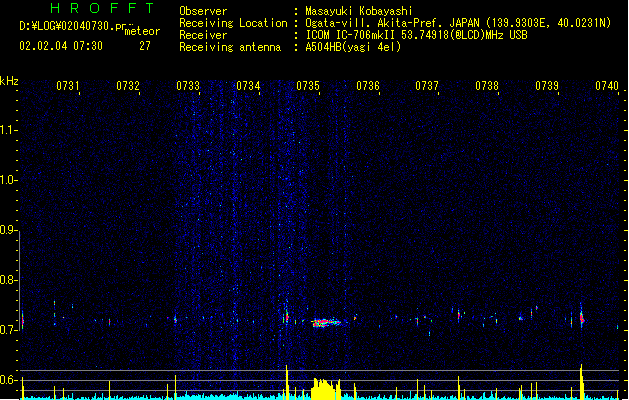Select the ICOM IC-706mkII receiver text
This screenshot has height=400, width=629.
[x=416, y=35]
